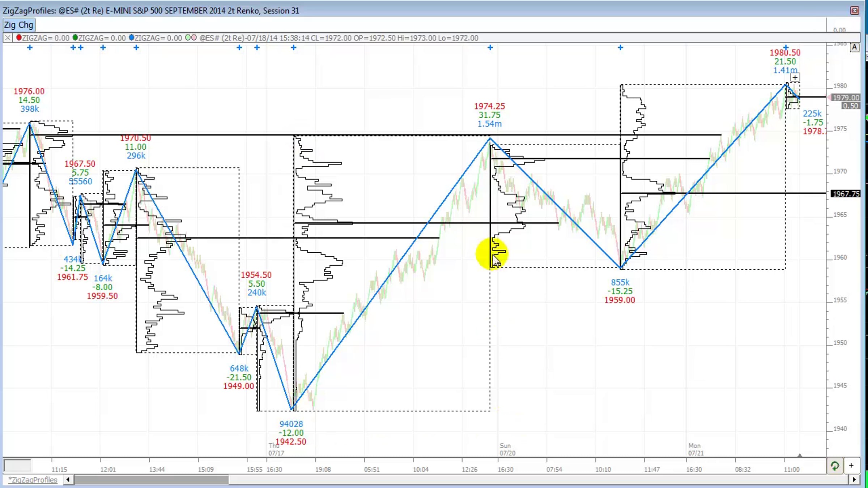
Task: Click the blue 240k volume label
Action: [257, 293]
